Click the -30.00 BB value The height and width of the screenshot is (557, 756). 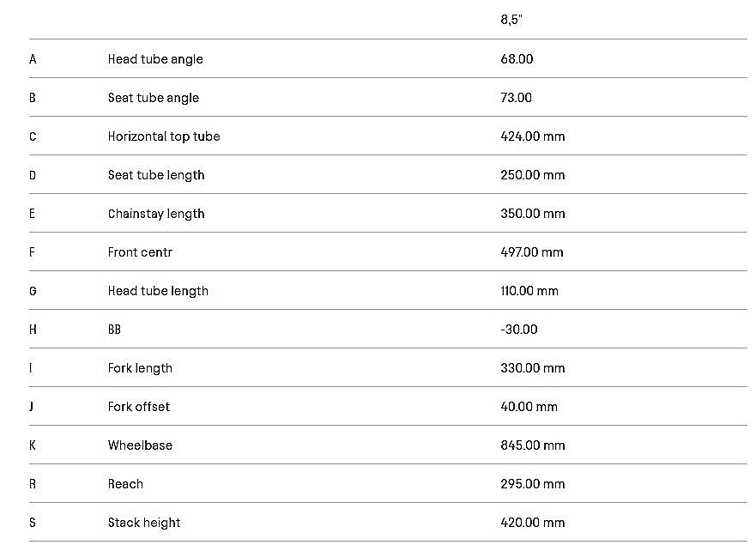pyautogui.click(x=519, y=330)
